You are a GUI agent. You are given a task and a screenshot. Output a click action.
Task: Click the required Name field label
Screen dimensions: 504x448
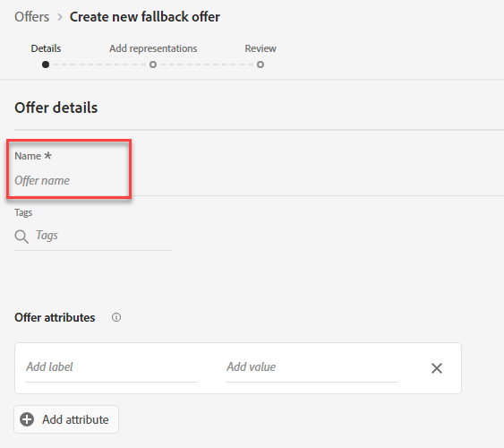(33, 156)
